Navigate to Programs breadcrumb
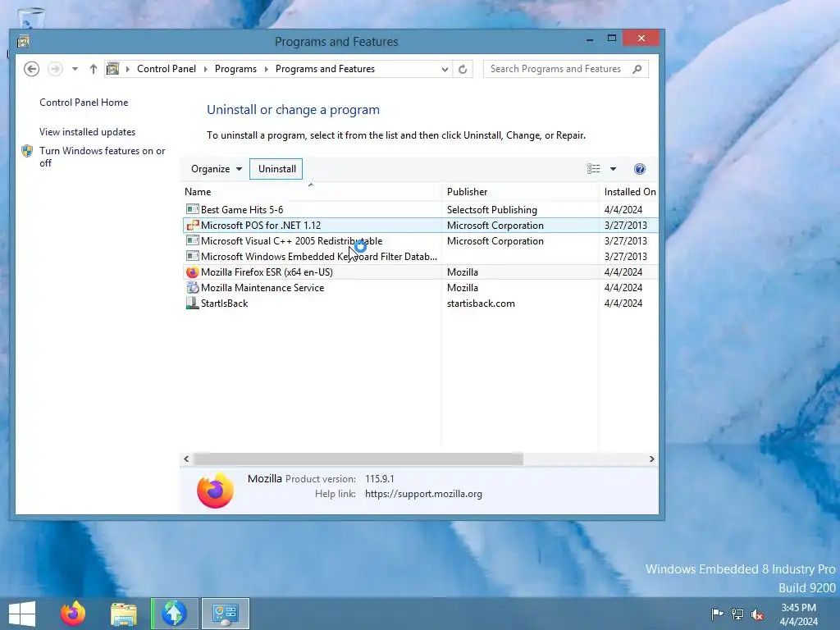The image size is (840, 630). point(235,69)
